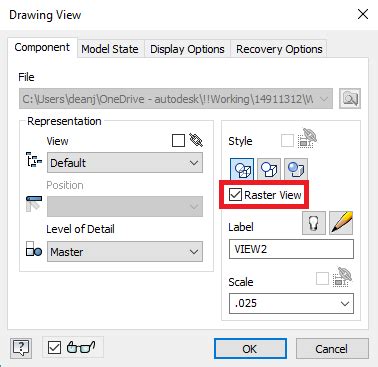
Task: Select Hidden Line Removed style icon
Action: pyautogui.click(x=269, y=169)
